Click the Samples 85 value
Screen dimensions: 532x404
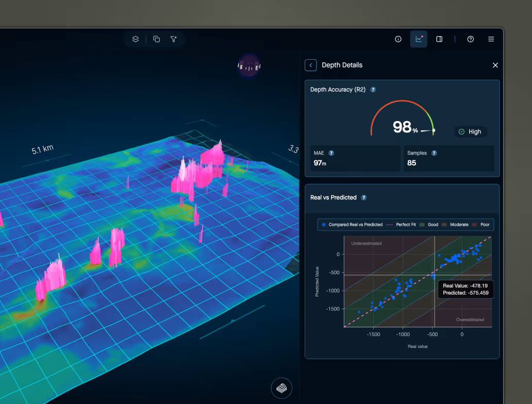(411, 163)
